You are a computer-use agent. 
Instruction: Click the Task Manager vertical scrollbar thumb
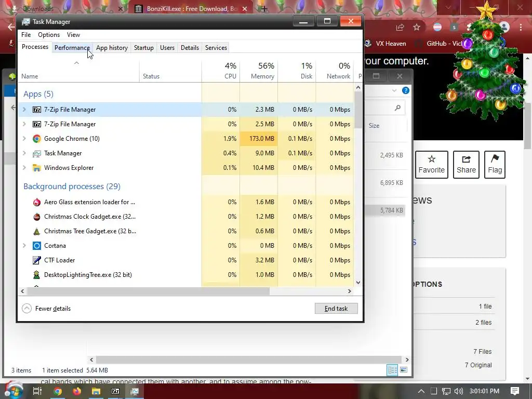pos(358,110)
